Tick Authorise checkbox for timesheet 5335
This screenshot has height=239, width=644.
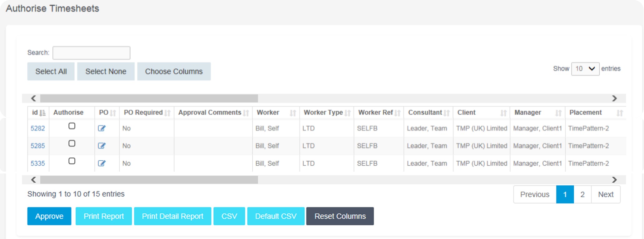coord(72,161)
